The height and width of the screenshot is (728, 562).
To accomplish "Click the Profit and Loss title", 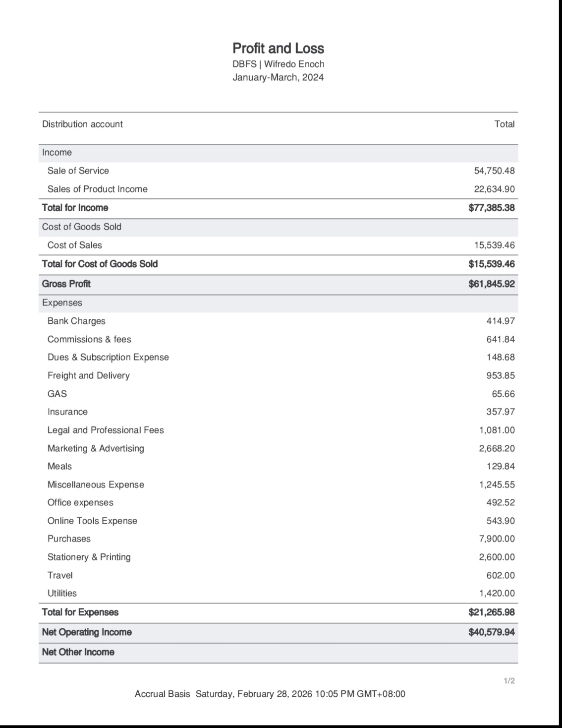I will 278,48.
